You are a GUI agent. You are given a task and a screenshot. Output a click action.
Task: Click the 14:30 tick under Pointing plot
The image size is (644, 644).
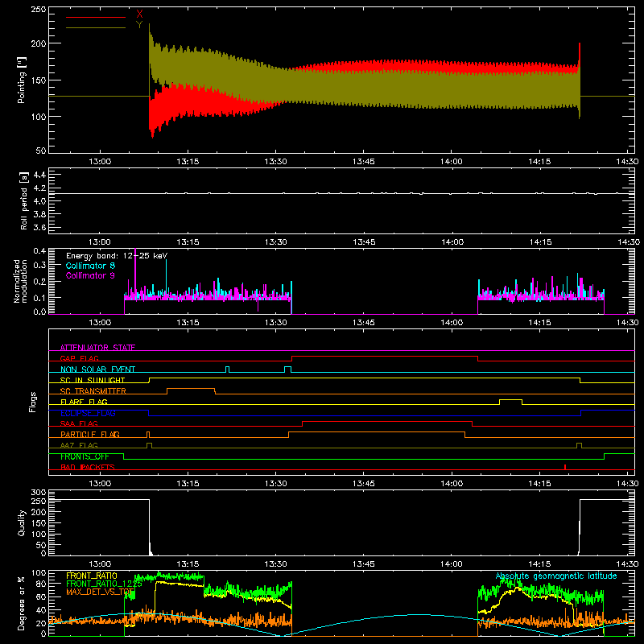click(627, 162)
